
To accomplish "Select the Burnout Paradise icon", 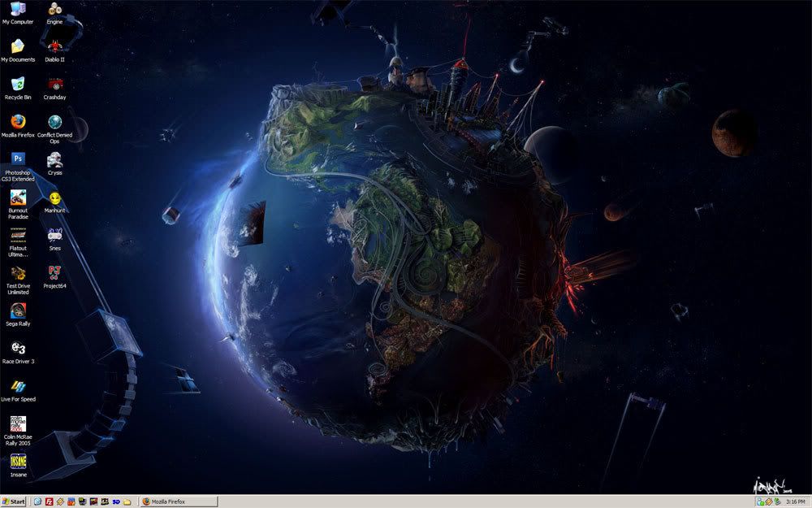I will [18, 198].
